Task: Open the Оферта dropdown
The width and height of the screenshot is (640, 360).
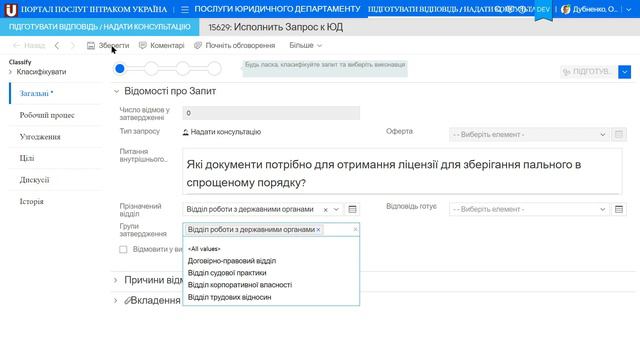Action: click(529, 134)
